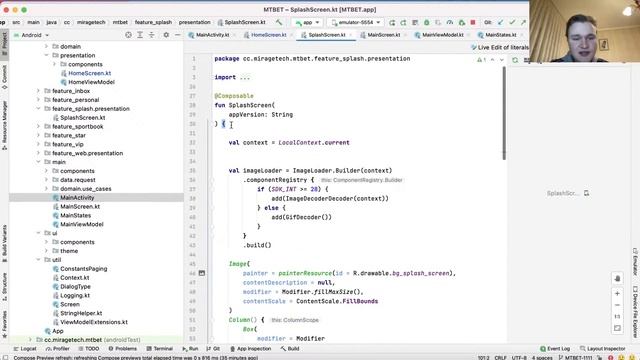The height and width of the screenshot is (360, 640).
Task: Click the Make Project hammer icon
Action: pyautogui.click(x=279, y=22)
